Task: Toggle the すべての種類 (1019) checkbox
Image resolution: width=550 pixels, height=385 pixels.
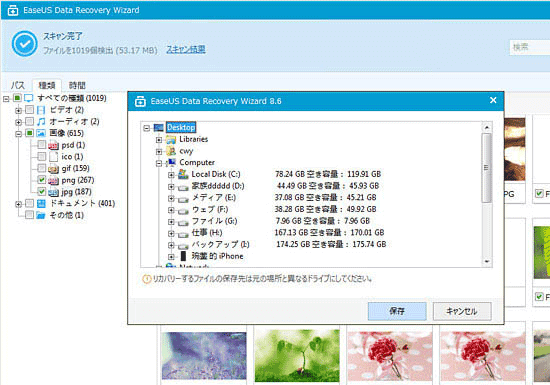Action: (x=17, y=98)
